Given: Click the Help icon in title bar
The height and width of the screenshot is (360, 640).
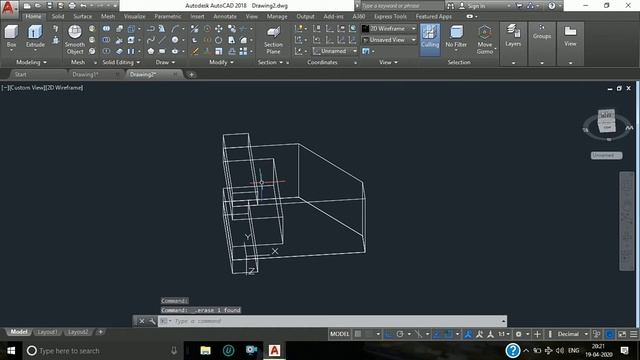Looking at the screenshot, I should click(x=552, y=6).
